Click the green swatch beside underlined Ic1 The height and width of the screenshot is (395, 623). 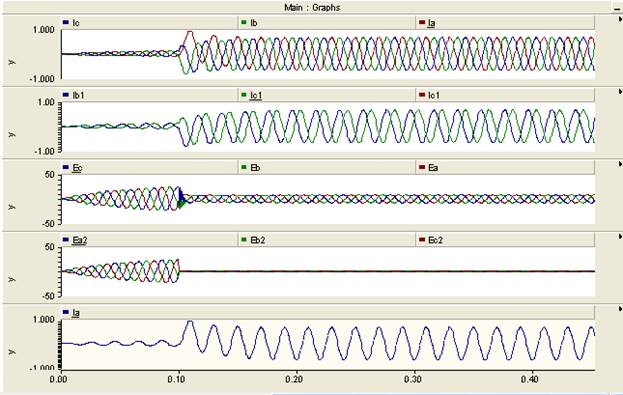(244, 95)
